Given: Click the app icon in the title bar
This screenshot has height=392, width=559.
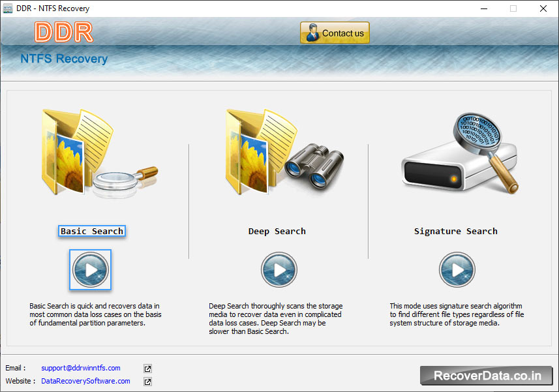Looking at the screenshot, I should click(x=7, y=8).
